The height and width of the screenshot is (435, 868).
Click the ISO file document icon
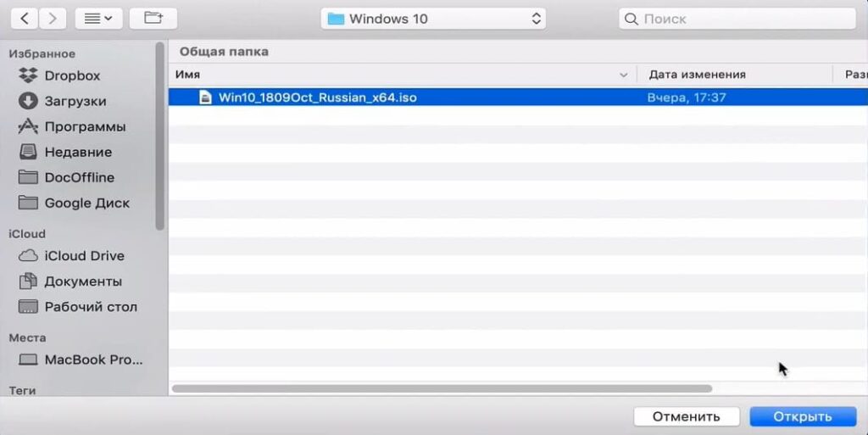click(205, 98)
